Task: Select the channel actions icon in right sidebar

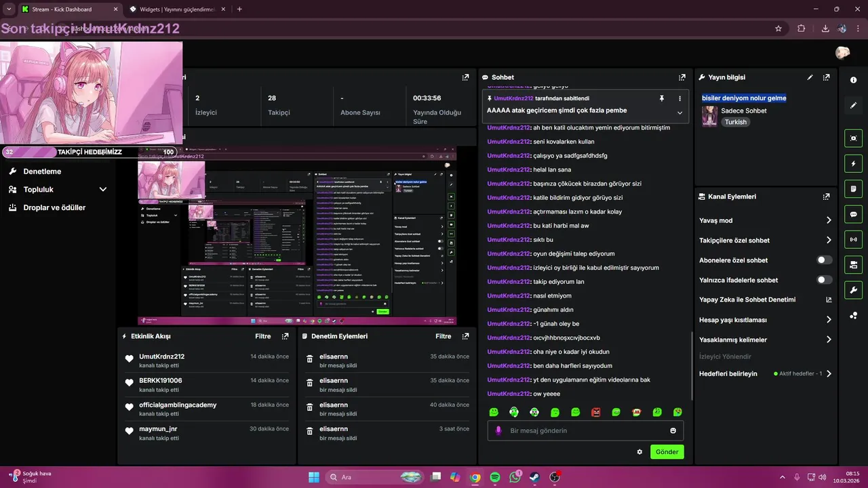Action: [853, 264]
